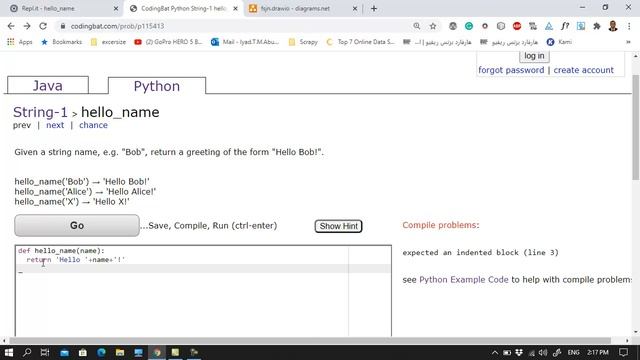Open Microsoft Store from the taskbar
The image size is (640, 360).
[83, 352]
